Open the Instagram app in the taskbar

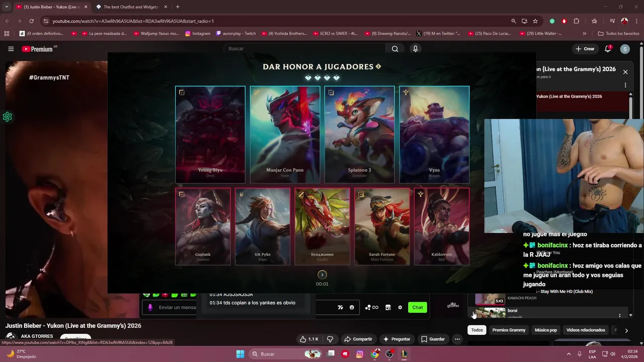[360, 354]
